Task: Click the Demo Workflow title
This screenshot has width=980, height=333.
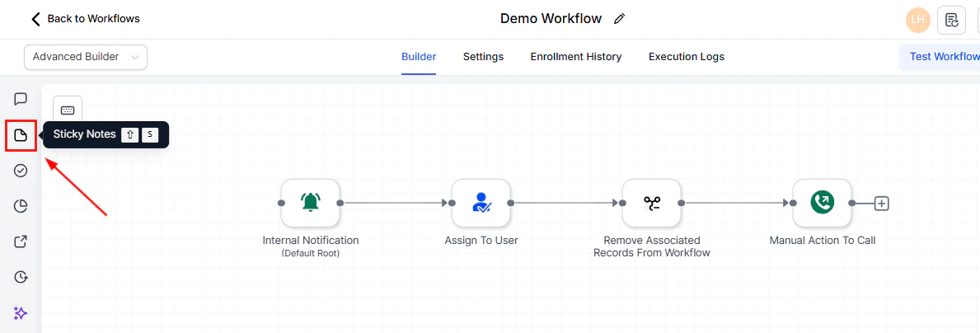Action: coord(551,19)
